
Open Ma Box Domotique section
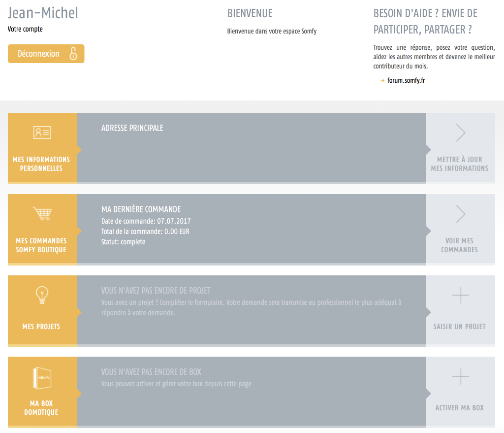[42, 392]
